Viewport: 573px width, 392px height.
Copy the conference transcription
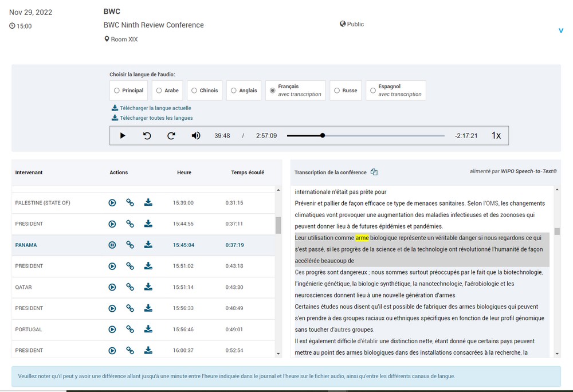(x=374, y=172)
